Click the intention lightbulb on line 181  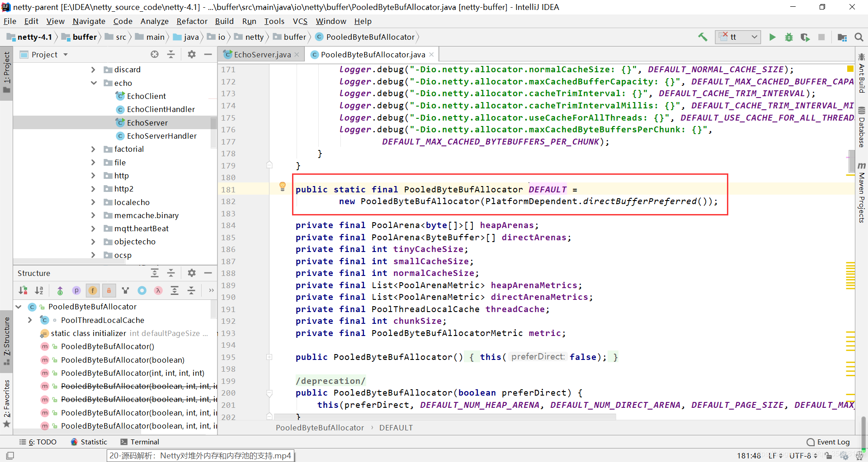click(x=283, y=187)
